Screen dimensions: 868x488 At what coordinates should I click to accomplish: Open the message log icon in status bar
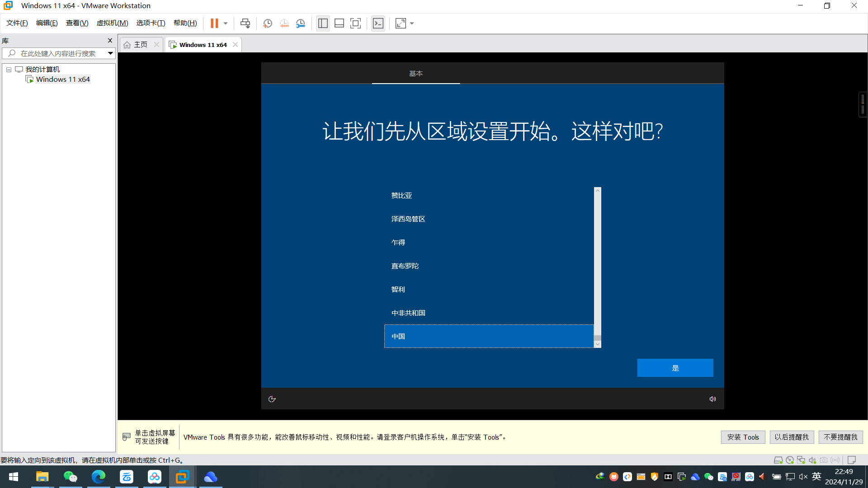[852, 460]
